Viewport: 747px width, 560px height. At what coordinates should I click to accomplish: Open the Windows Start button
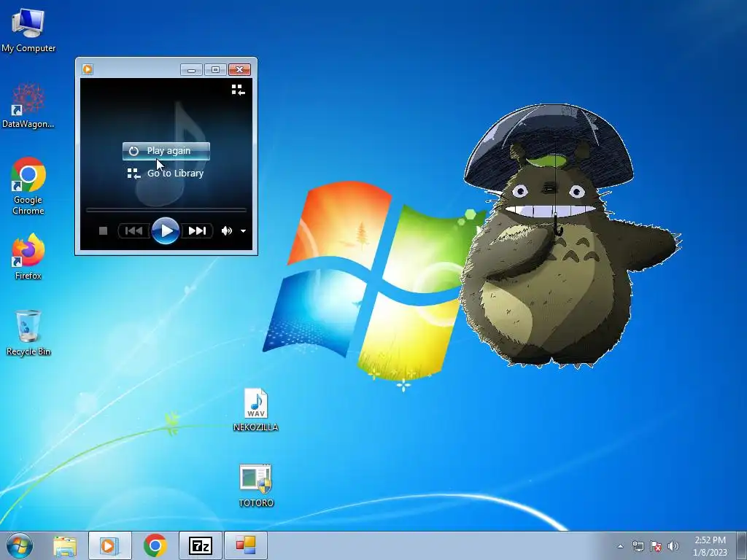(20, 545)
